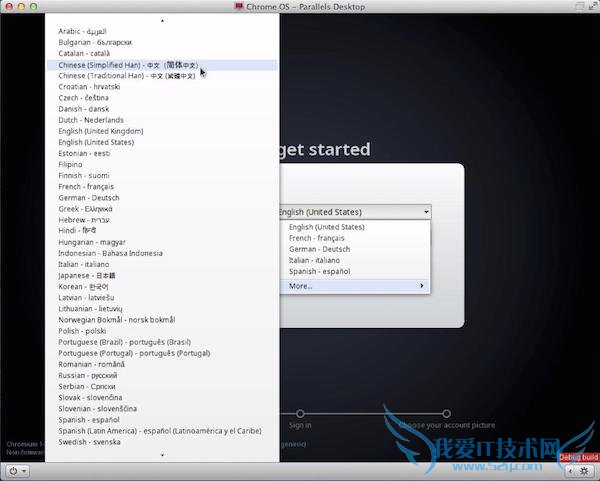Image resolution: width=600 pixels, height=481 pixels.
Task: Select Indonesian - Bahasa Indonesia
Action: tap(161, 253)
